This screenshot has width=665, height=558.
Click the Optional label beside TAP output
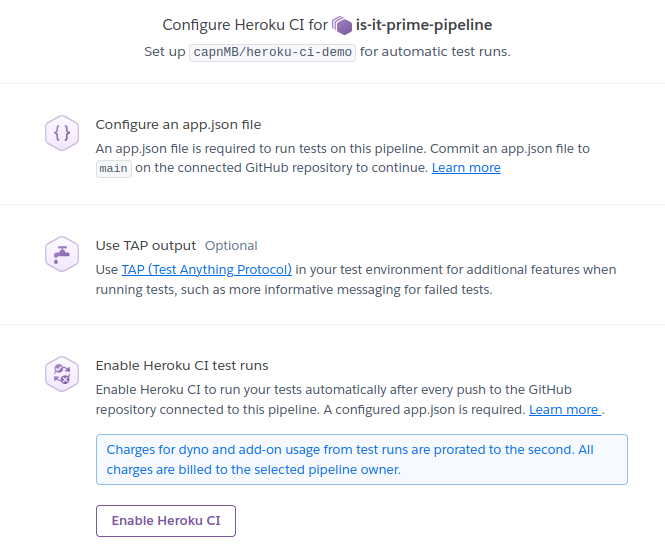pos(231,246)
